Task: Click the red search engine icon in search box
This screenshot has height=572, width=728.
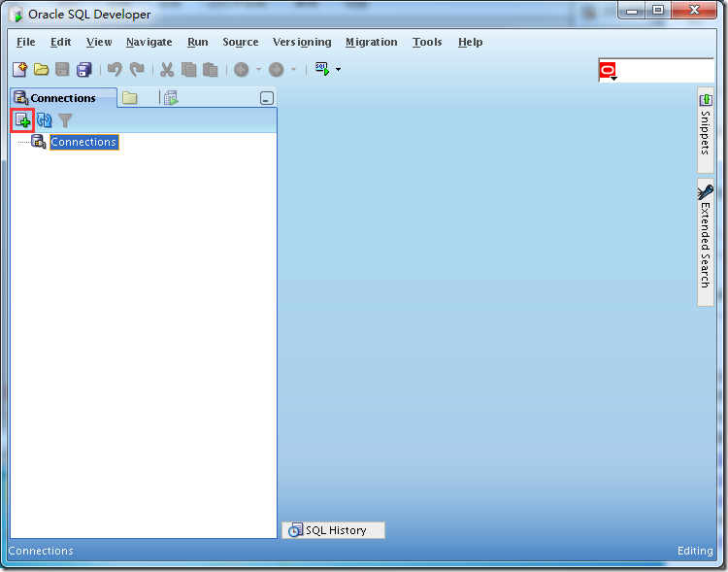Action: (x=608, y=71)
